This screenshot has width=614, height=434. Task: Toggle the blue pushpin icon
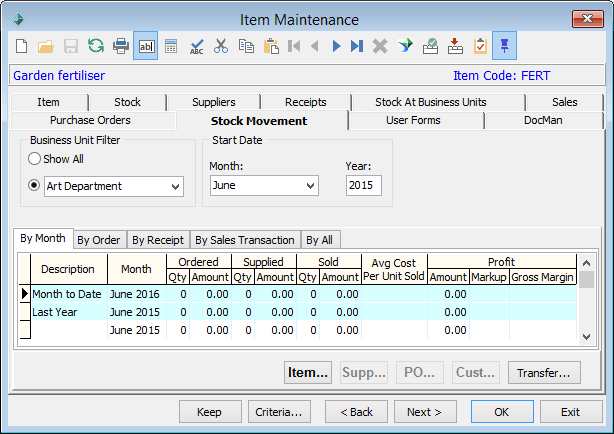(504, 46)
